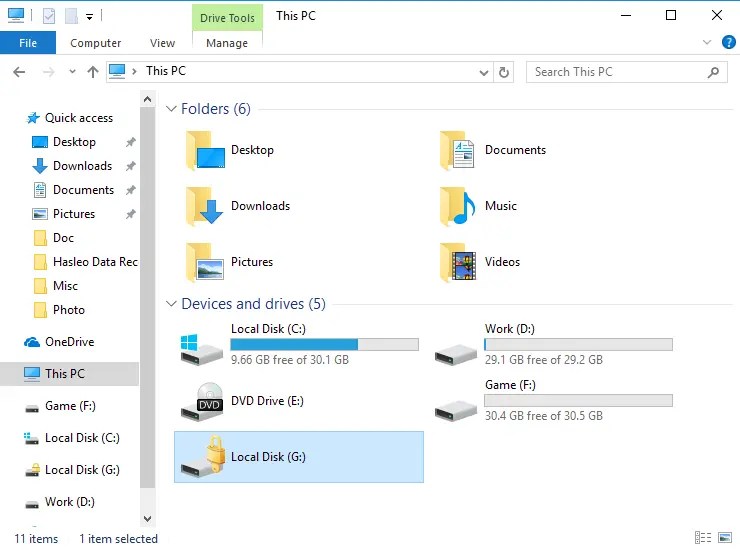740x550 pixels.
Task: Click the New folder quick access icon
Action: coord(71,16)
